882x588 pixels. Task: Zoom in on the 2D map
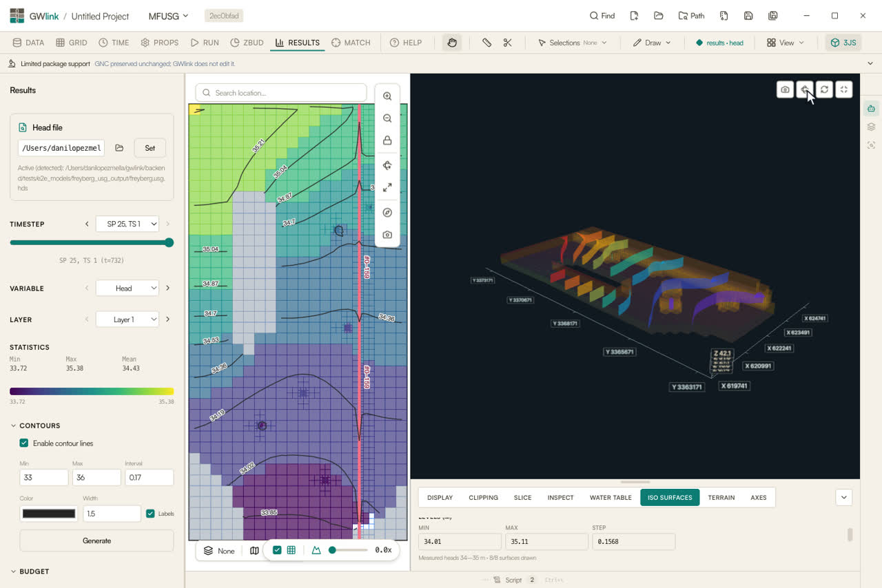pos(387,96)
